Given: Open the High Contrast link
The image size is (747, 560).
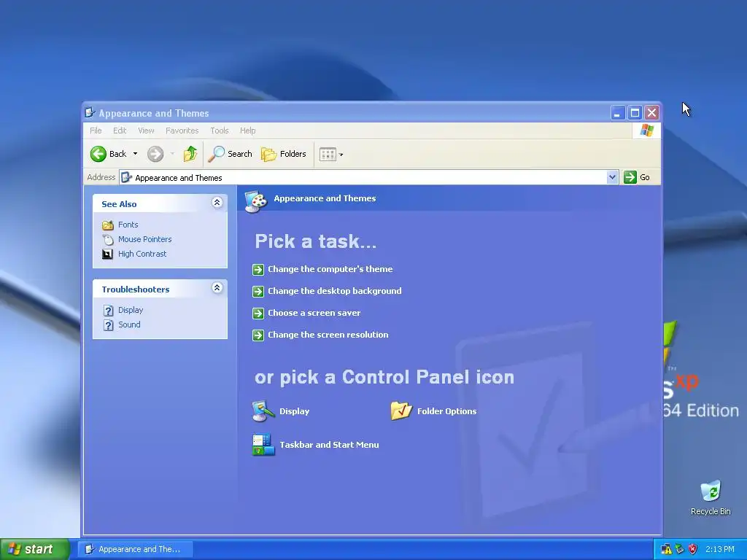Looking at the screenshot, I should 142,254.
